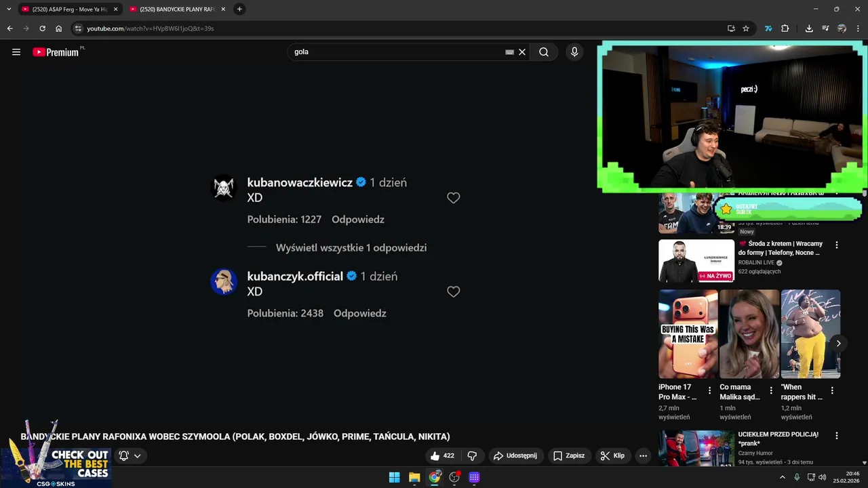This screenshot has width=868, height=488.
Task: Install app icon in address bar
Action: tap(731, 28)
